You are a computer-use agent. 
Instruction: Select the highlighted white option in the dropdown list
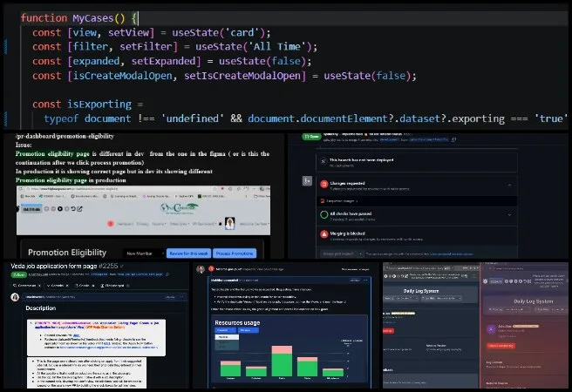tap(227, 337)
